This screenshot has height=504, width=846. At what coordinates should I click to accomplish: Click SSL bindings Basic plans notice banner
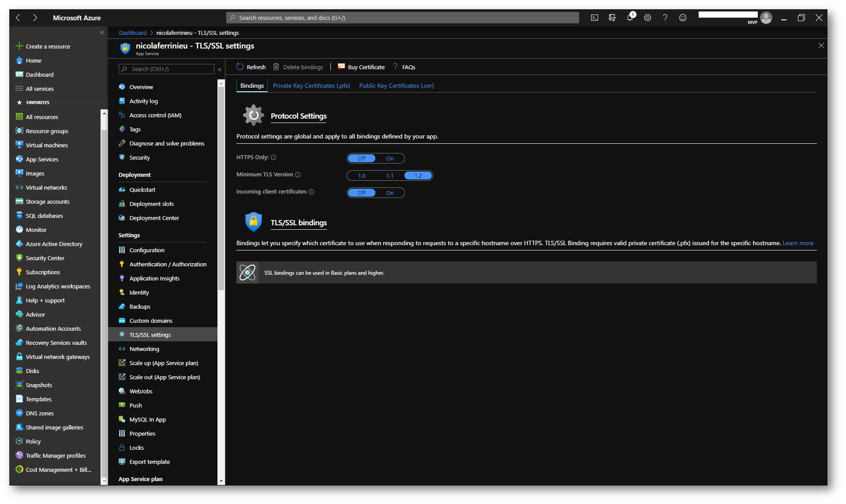[526, 273]
